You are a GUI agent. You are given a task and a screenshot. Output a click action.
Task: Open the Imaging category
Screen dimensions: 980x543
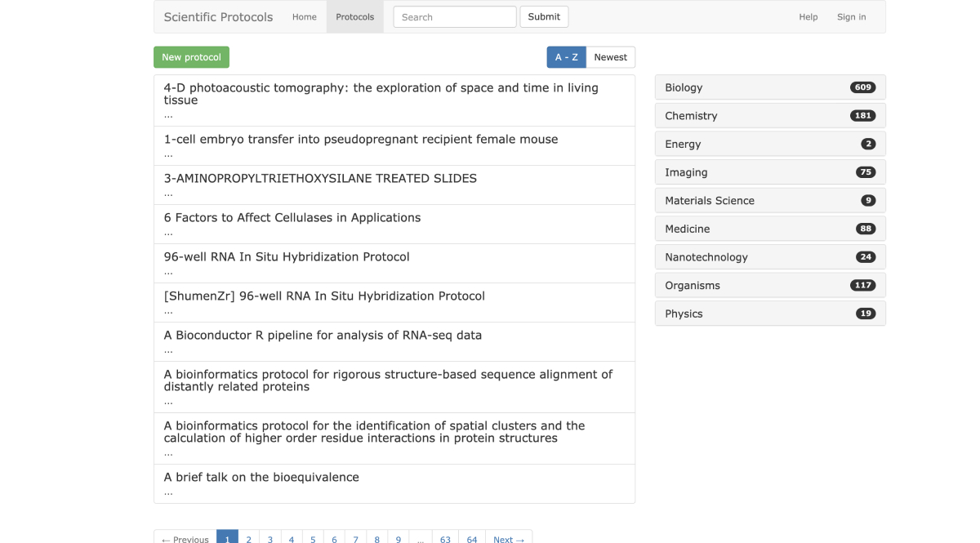point(769,172)
